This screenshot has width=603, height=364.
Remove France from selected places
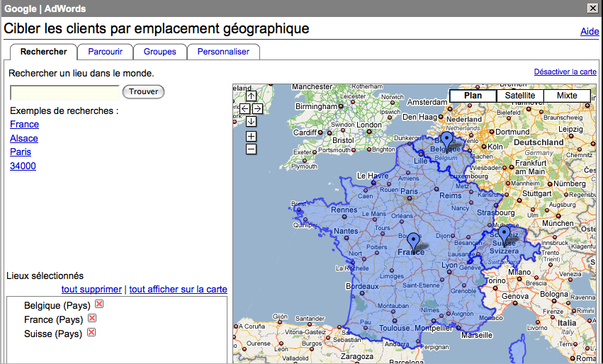click(x=91, y=319)
